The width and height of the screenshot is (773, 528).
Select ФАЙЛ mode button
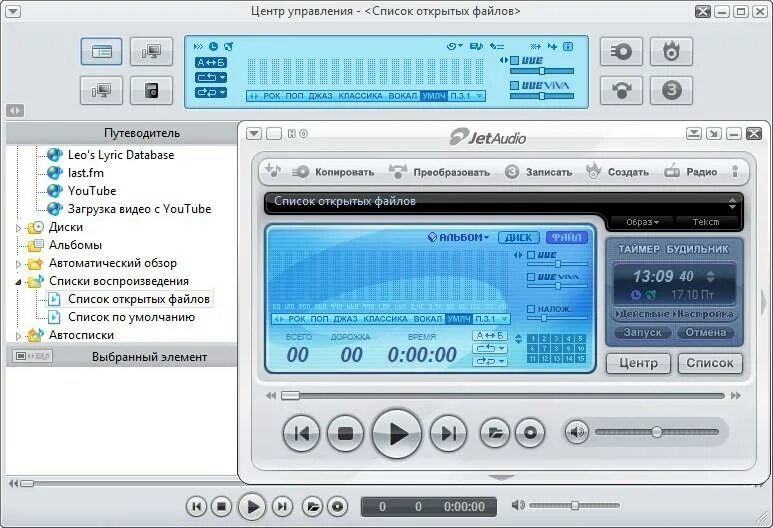click(x=566, y=238)
